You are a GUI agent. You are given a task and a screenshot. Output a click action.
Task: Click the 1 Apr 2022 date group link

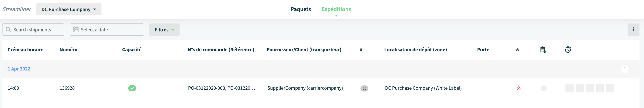click(19, 69)
